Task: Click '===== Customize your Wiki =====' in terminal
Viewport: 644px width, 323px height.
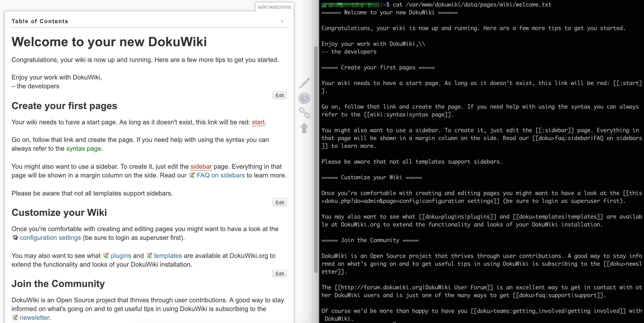Action: tap(372, 177)
